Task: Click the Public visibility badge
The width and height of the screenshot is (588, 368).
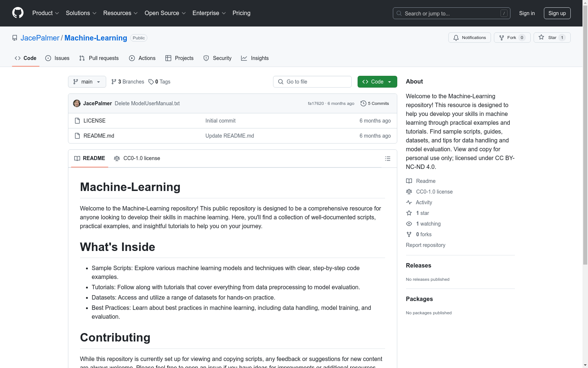Action: [x=139, y=38]
